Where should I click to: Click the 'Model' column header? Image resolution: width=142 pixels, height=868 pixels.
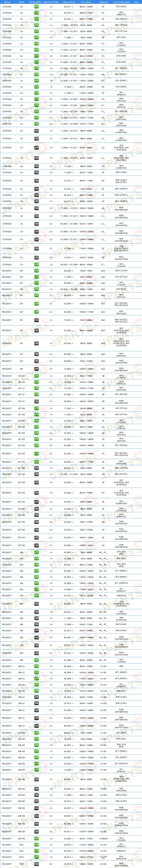tap(22, 2)
